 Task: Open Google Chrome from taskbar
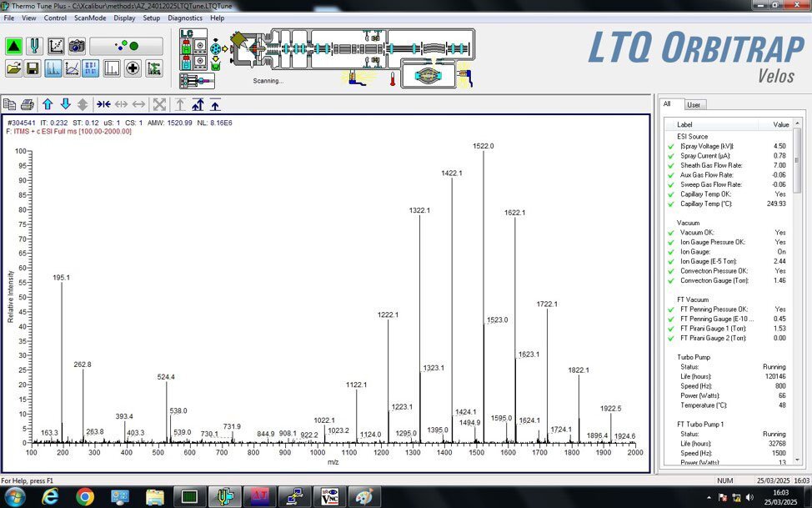85,497
